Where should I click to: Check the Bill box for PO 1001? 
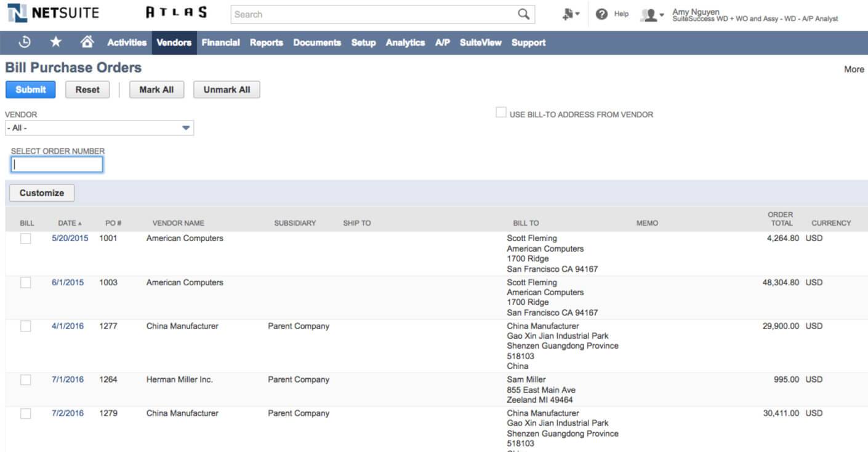pos(25,239)
